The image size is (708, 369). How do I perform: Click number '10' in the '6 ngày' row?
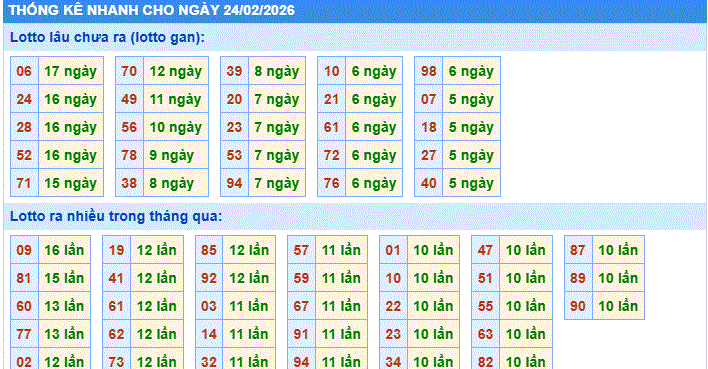pyautogui.click(x=331, y=71)
